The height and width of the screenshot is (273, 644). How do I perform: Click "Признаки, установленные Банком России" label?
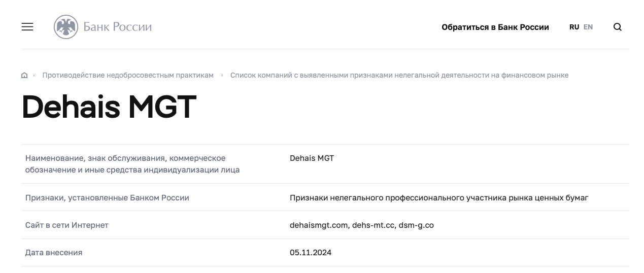[107, 197]
